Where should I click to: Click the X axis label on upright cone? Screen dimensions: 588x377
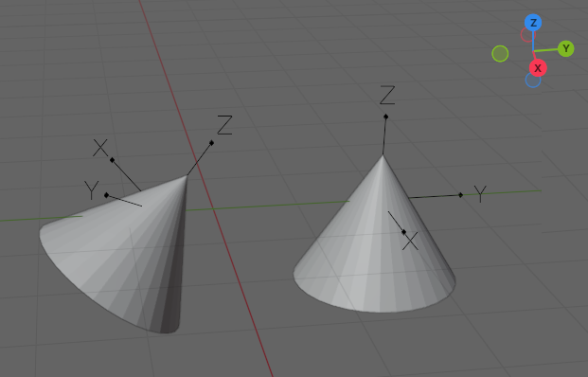point(411,242)
